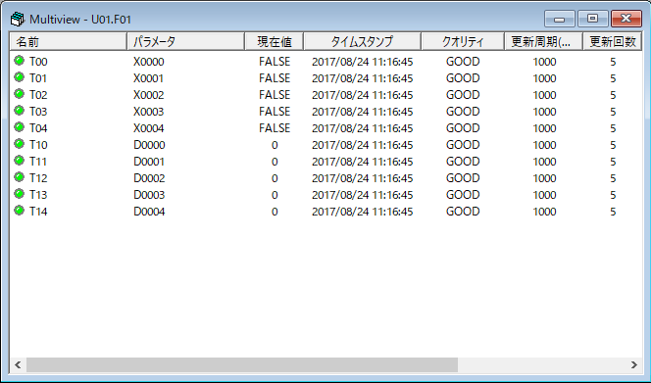
Task: Sort by the 現在値 column header
Action: 274,42
